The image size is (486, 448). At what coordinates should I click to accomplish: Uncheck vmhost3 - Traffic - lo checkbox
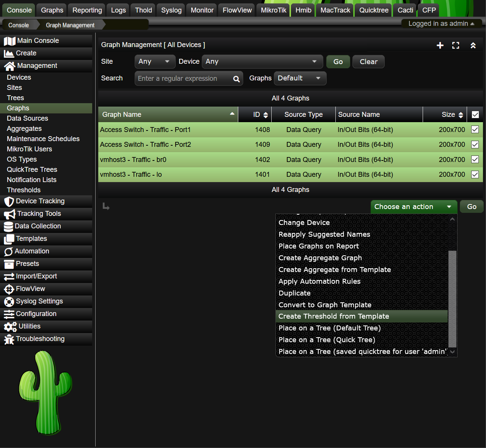click(x=475, y=174)
